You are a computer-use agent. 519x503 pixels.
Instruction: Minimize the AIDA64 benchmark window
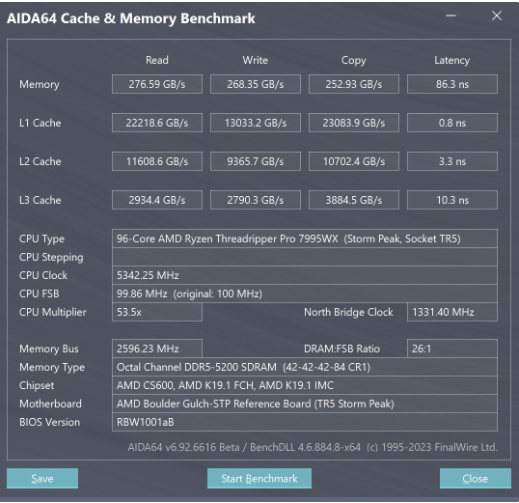click(451, 16)
